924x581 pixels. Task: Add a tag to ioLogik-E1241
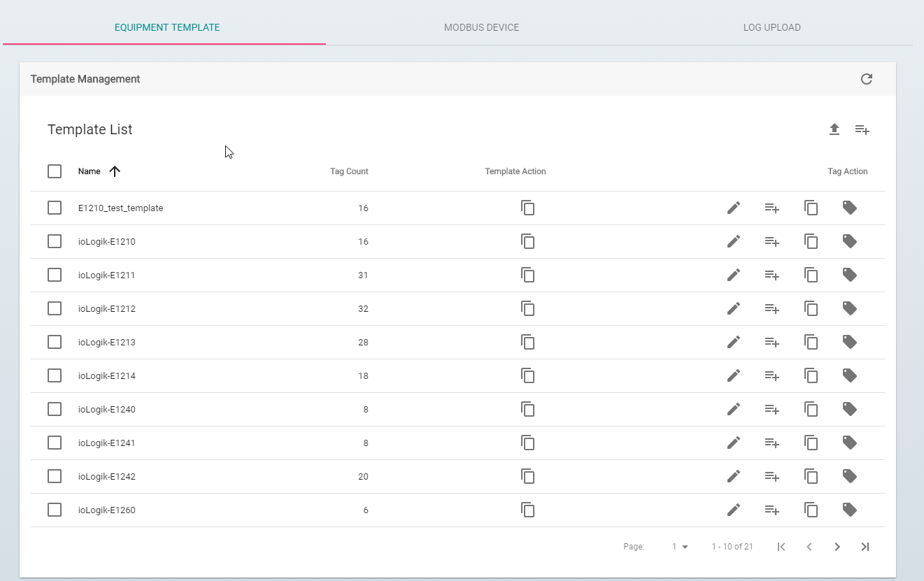coord(772,443)
